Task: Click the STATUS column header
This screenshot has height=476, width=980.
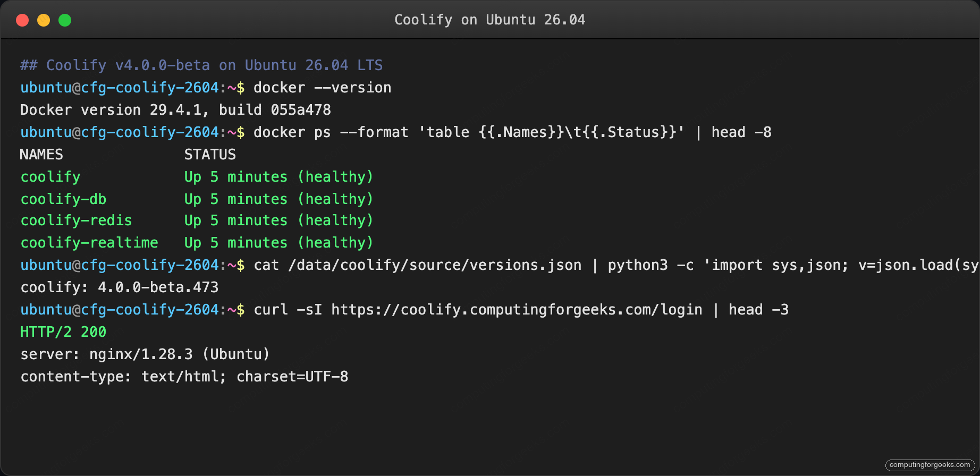Action: (210, 155)
